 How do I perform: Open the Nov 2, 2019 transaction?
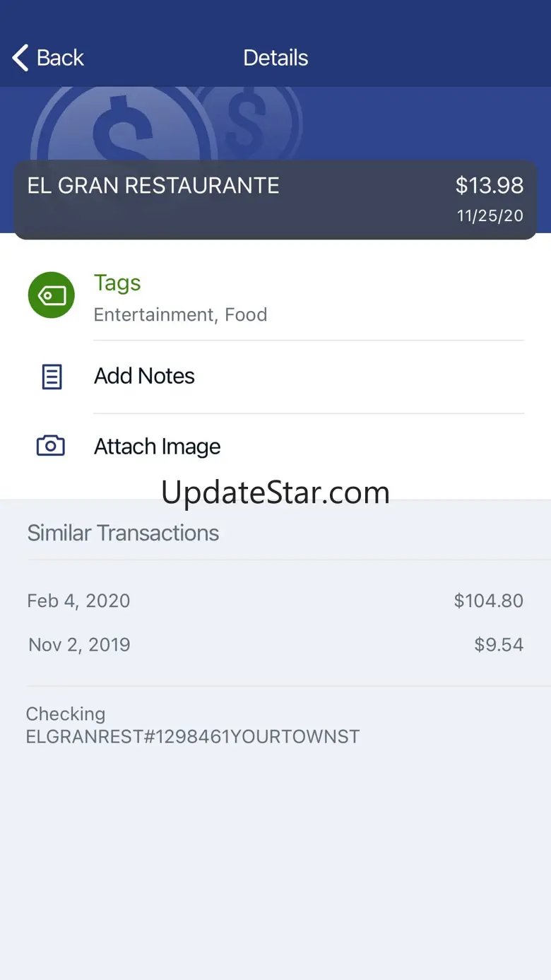79,644
